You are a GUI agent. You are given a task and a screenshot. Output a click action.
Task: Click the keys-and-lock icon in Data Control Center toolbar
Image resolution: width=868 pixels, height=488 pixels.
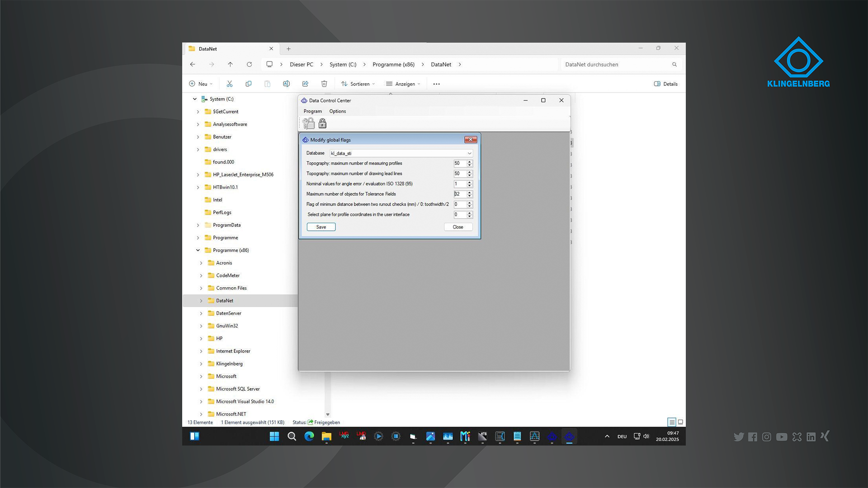(309, 123)
